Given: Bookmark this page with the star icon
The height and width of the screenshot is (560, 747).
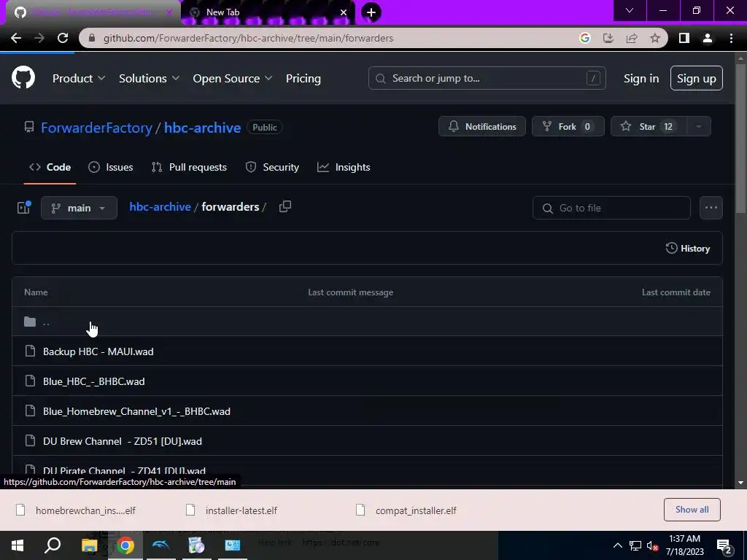Looking at the screenshot, I should [655, 38].
